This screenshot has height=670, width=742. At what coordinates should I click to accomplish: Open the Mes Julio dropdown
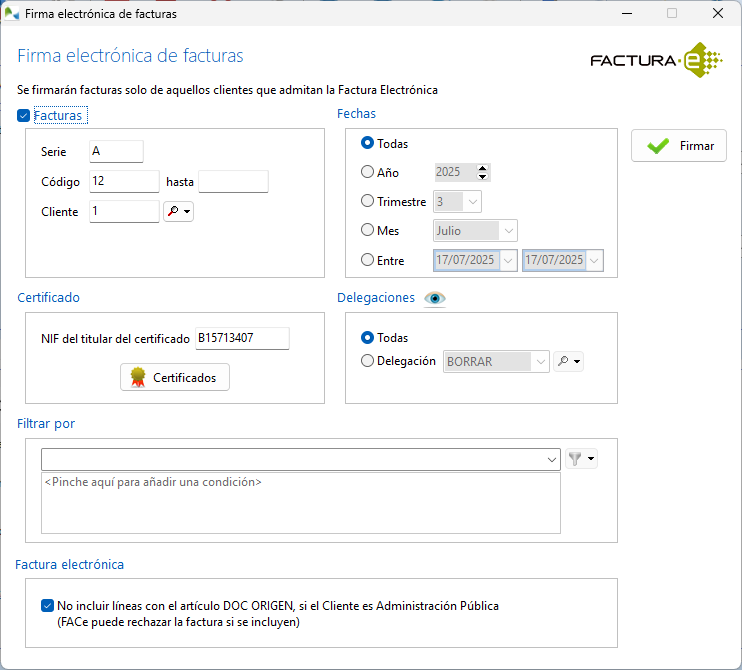(x=508, y=231)
